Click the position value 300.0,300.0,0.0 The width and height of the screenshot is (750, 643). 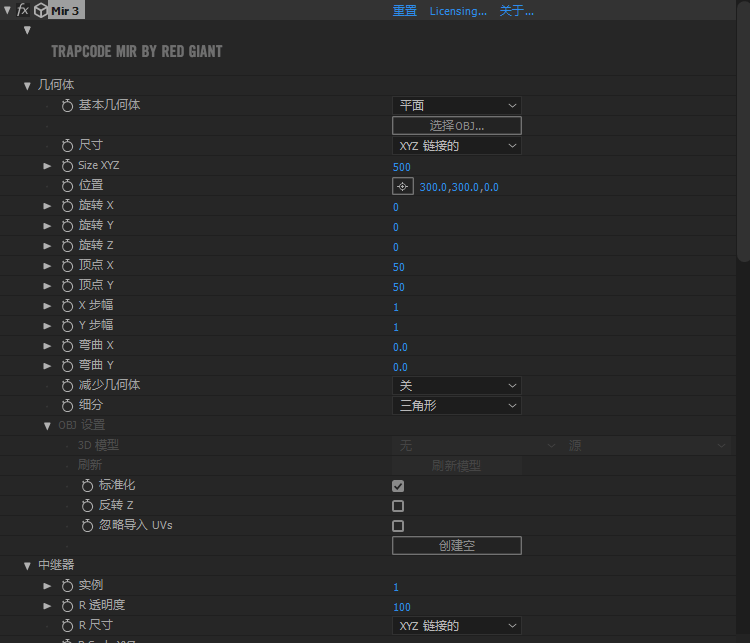[x=459, y=187]
